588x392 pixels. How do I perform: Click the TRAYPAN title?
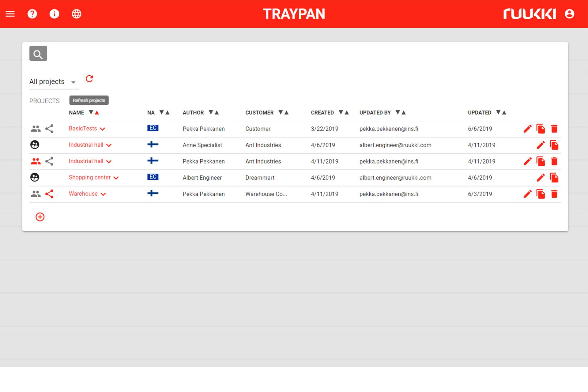(294, 14)
